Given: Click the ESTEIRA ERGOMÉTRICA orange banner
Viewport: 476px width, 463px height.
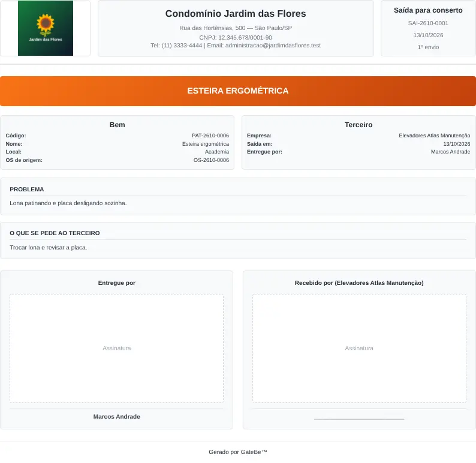Looking at the screenshot, I should [238, 91].
